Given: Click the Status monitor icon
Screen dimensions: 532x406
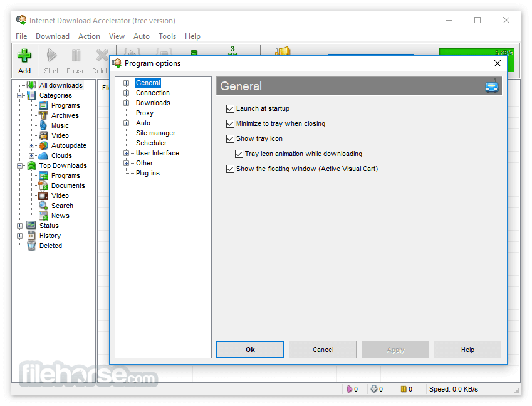Looking at the screenshot, I should (31, 226).
